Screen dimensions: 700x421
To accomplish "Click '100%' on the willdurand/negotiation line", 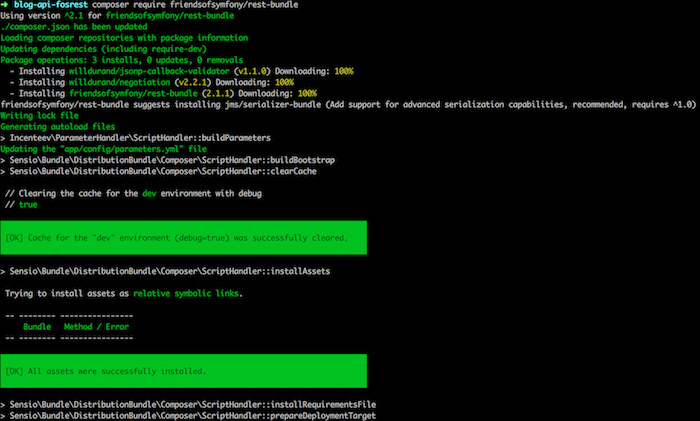I will point(284,83).
